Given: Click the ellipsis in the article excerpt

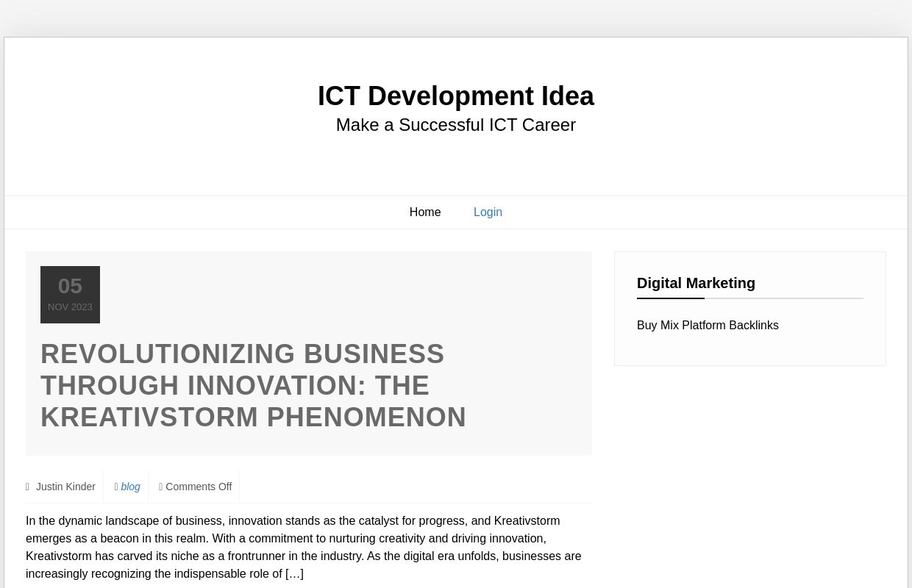Looking at the screenshot, I should point(293,573).
